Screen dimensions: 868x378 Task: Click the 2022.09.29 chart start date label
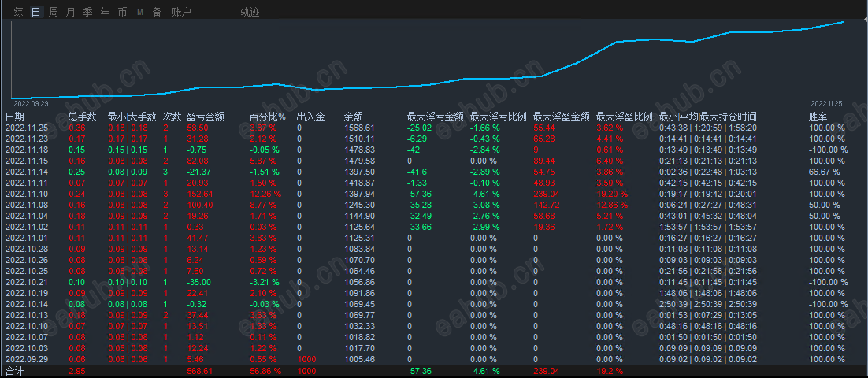29,103
